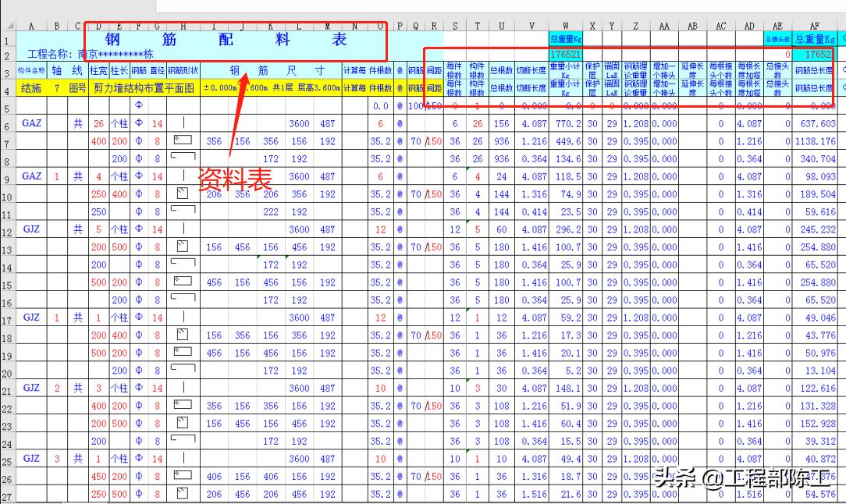Click the open hook shape in row 8
The width and height of the screenshot is (846, 504).
coord(183,158)
